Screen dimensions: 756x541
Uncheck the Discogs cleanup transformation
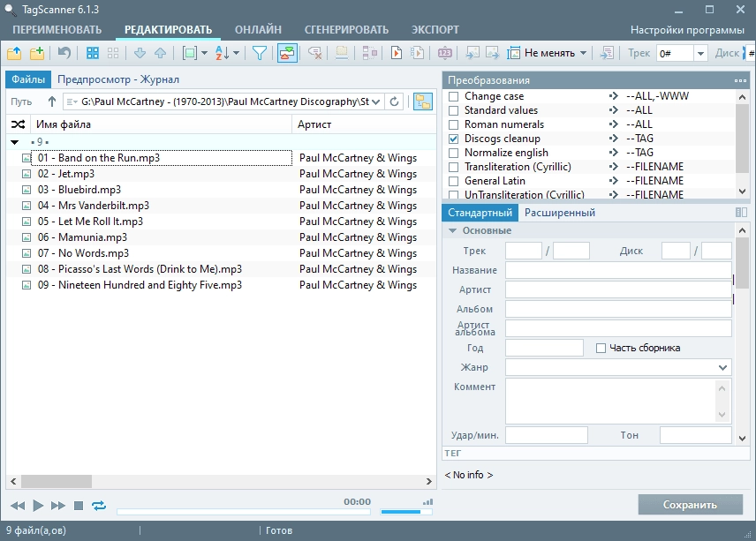pos(453,139)
